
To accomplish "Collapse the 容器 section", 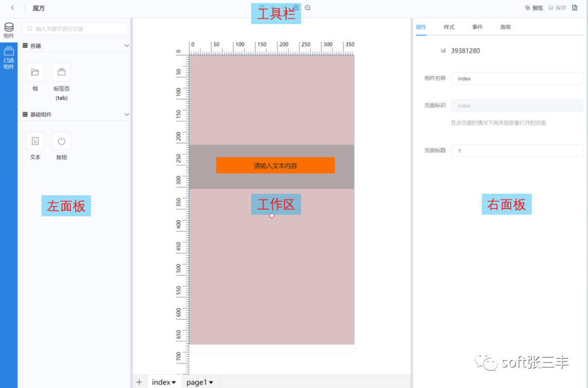I will [x=126, y=46].
